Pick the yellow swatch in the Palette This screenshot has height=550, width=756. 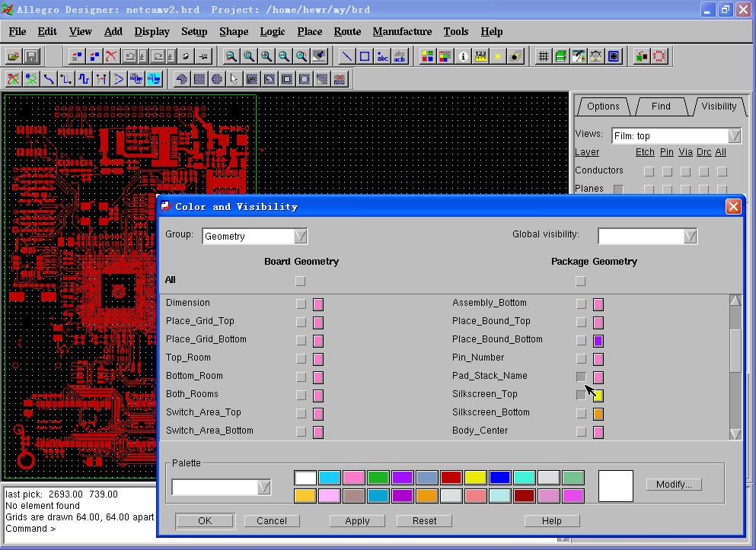pos(475,478)
